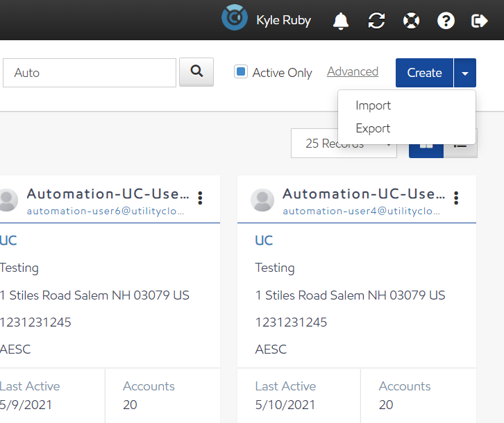Viewport: 504px width, 423px height.
Task: Click the search magnifier button
Action: pos(196,72)
